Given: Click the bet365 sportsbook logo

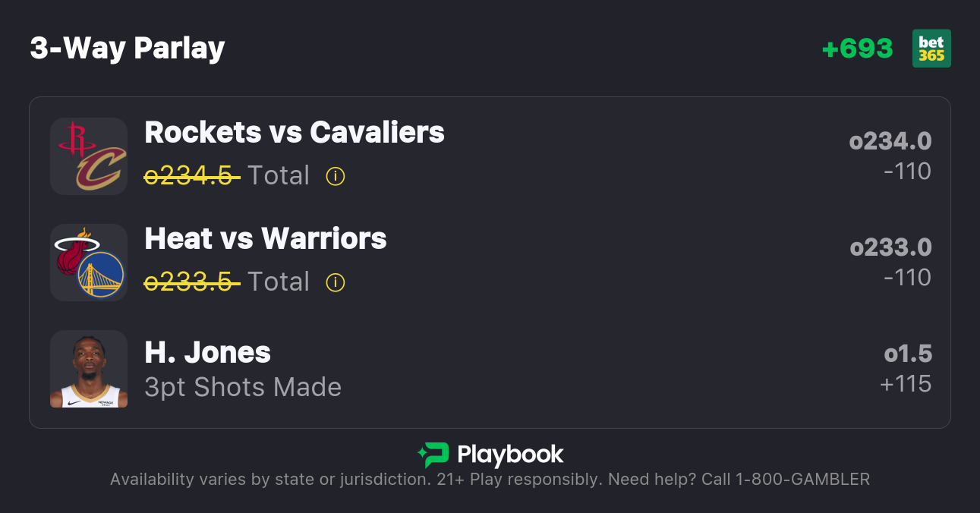Looking at the screenshot, I should pyautogui.click(x=931, y=49).
